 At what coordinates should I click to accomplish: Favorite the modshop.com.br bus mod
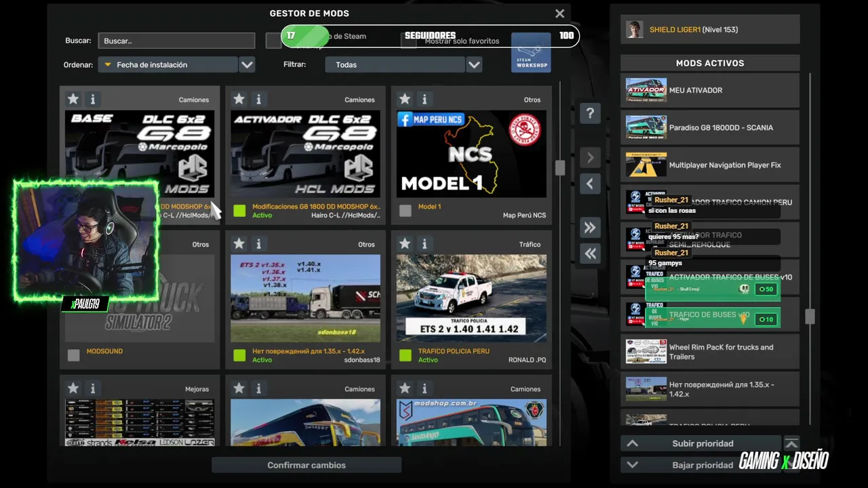(x=405, y=388)
